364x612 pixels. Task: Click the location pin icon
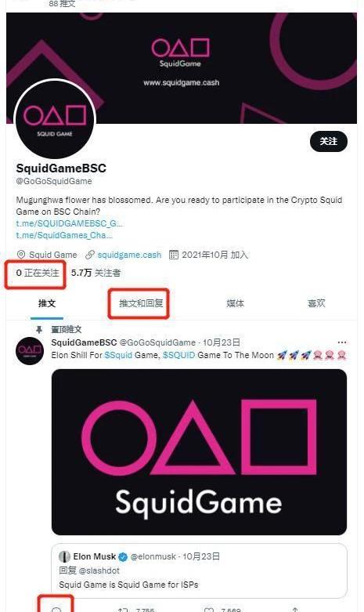pyautogui.click(x=21, y=255)
